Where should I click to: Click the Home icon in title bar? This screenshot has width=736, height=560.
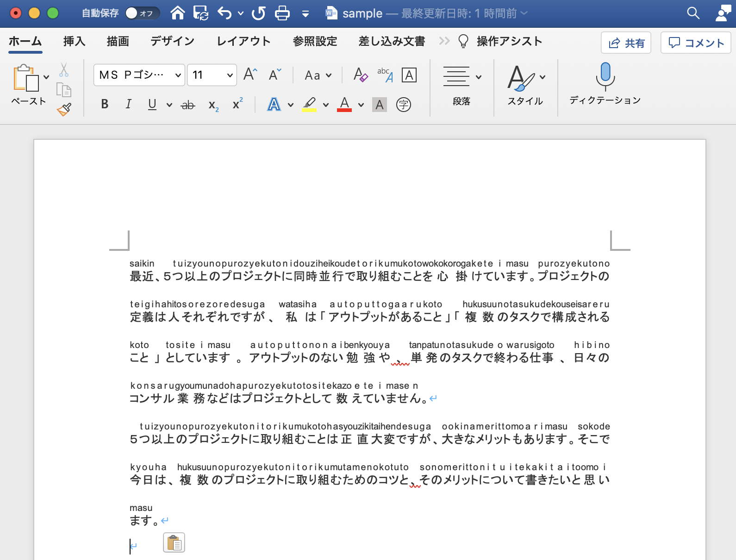click(x=178, y=13)
